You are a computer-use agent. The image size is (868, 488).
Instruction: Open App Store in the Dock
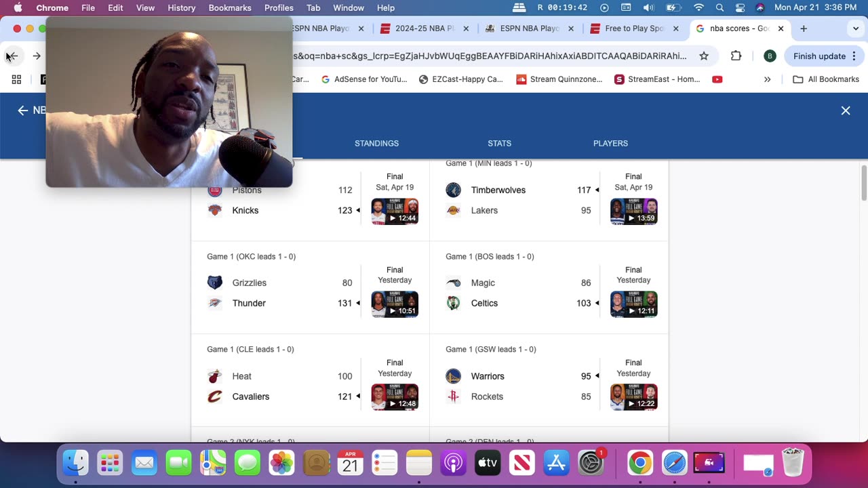[x=557, y=463]
